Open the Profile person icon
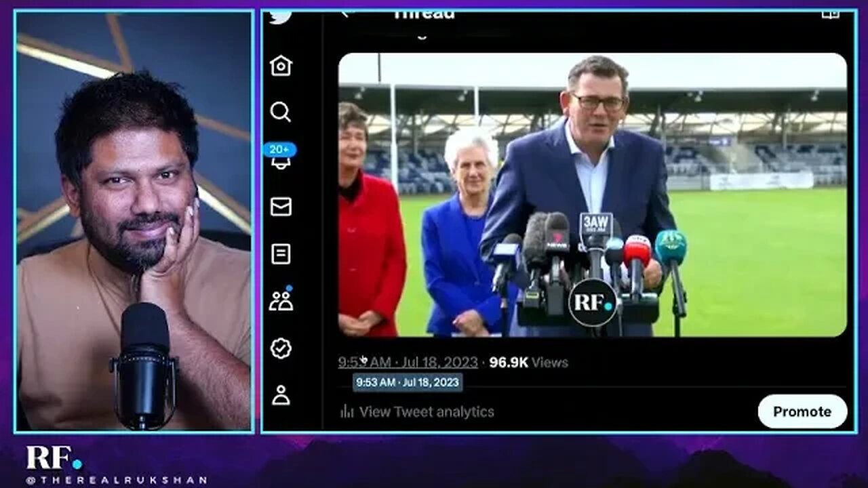The height and width of the screenshot is (488, 868). [x=281, y=395]
